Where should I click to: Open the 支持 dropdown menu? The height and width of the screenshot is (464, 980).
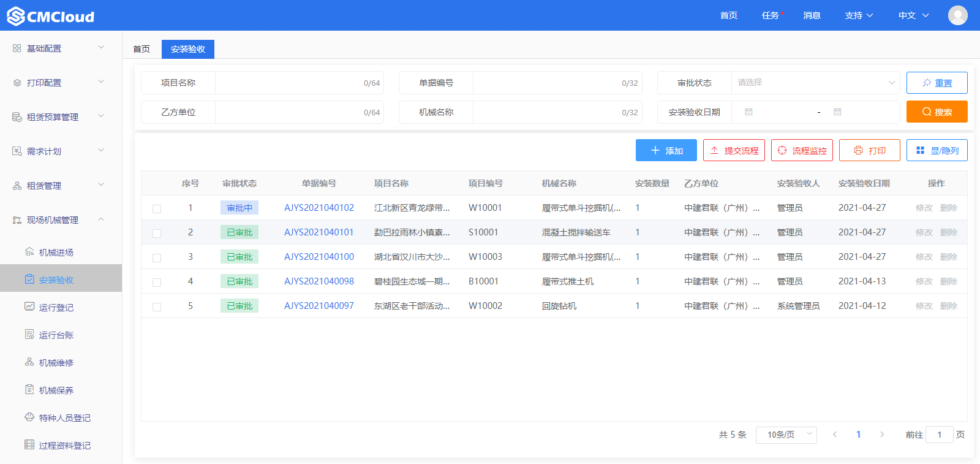pyautogui.click(x=859, y=15)
